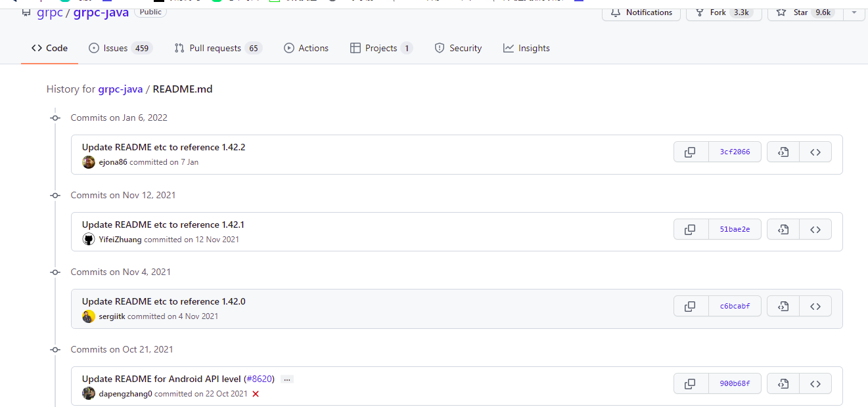868x407 pixels.
Task: Go to the Projects tab
Action: pos(381,48)
